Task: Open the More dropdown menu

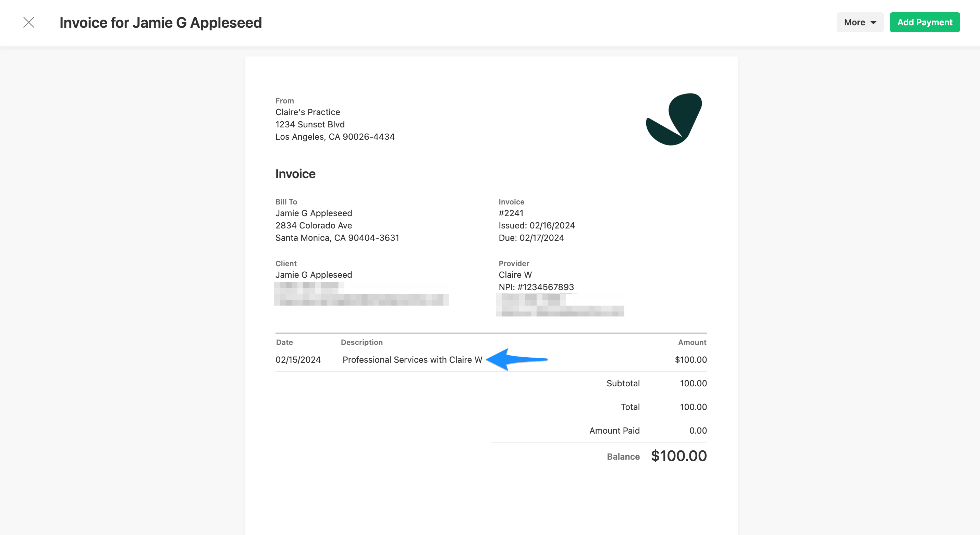Action: pos(860,22)
